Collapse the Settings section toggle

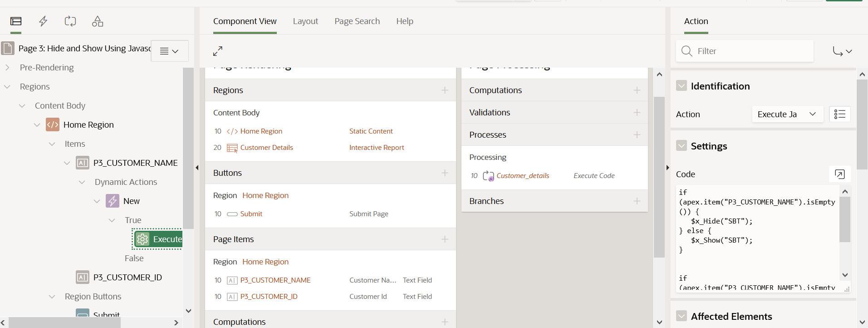click(x=682, y=146)
